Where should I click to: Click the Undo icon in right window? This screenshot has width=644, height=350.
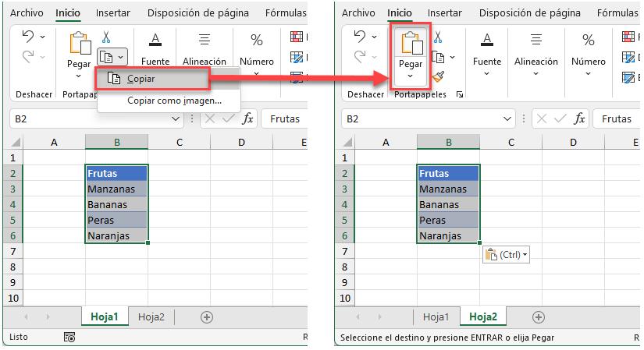tap(360, 37)
